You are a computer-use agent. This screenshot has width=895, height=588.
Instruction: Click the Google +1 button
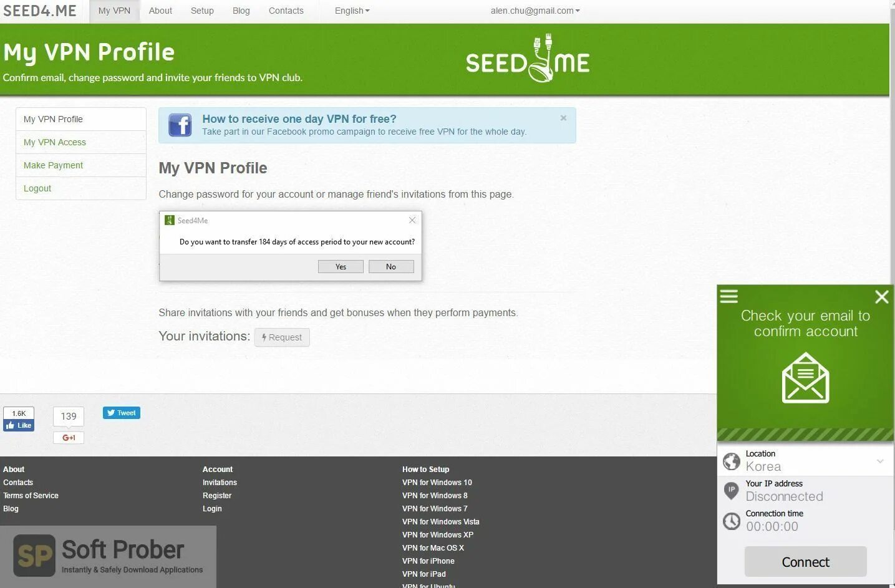pyautogui.click(x=69, y=438)
